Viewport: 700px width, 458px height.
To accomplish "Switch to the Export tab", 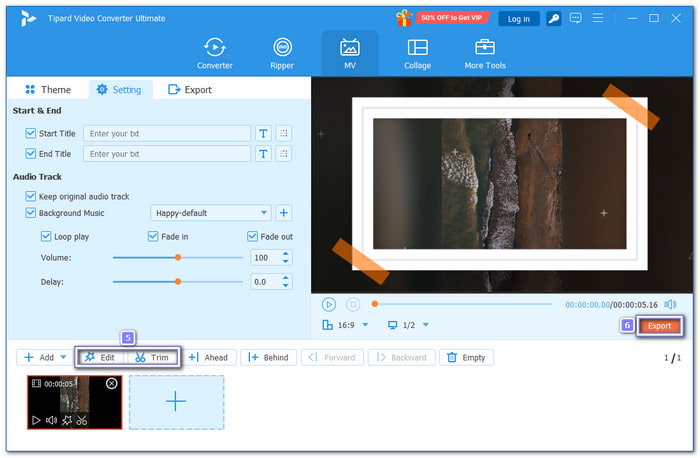I will 190,90.
